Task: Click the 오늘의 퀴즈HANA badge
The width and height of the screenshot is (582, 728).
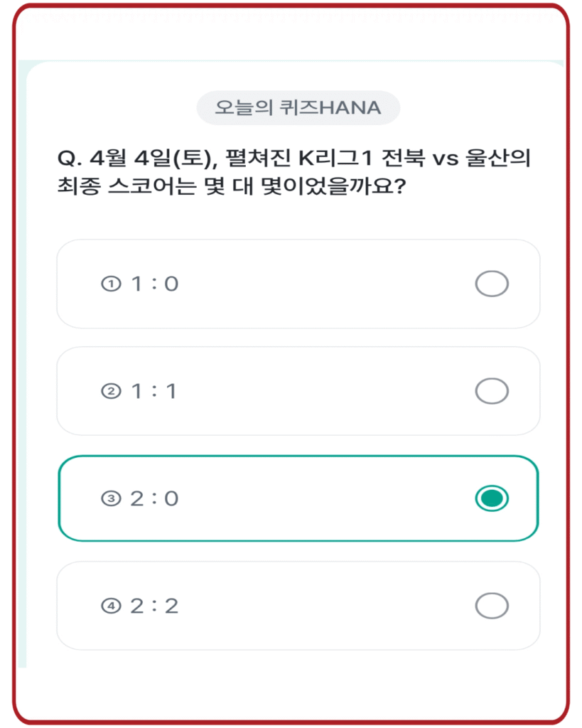Action: tap(298, 108)
